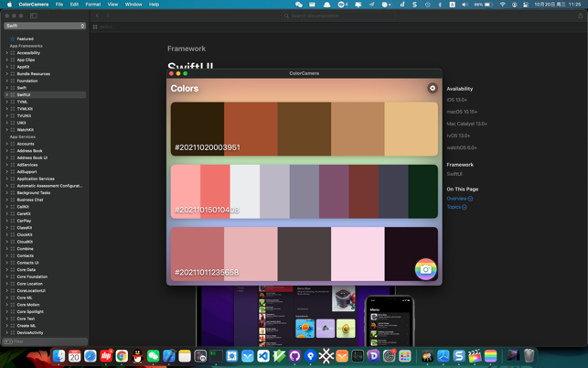Screen dimensions: 588x368
Task: Click the WeChat menu bar status icon
Action: click(299, 5)
